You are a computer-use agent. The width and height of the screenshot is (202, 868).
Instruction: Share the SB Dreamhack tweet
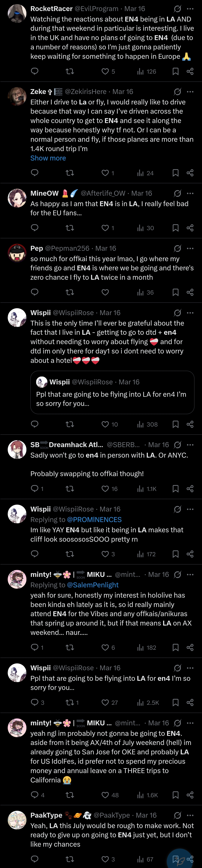[x=190, y=489]
